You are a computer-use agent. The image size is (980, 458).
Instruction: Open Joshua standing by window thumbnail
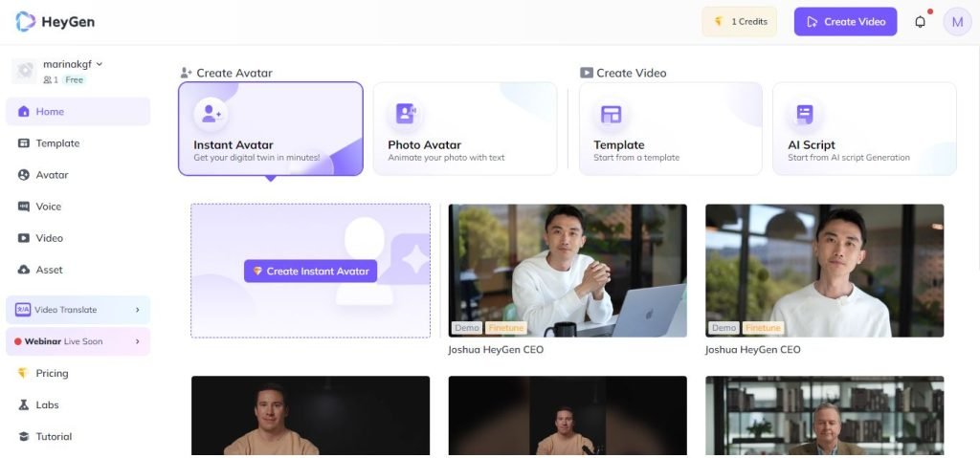coord(824,271)
